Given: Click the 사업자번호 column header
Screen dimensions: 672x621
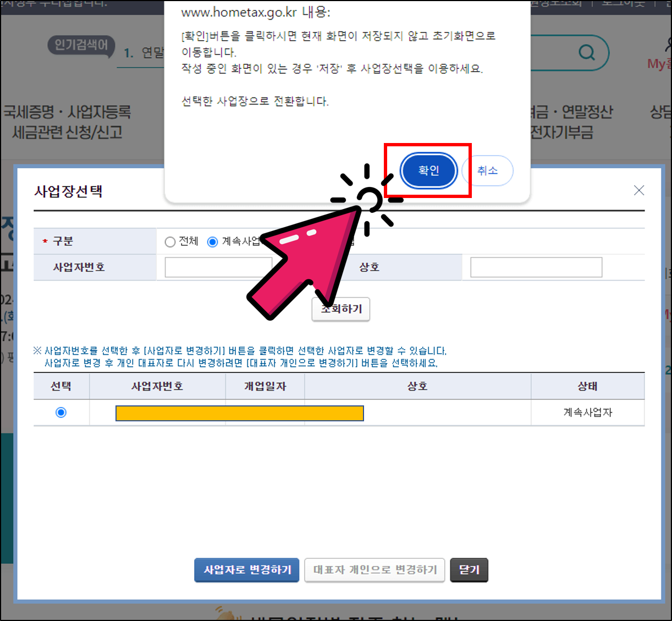Looking at the screenshot, I should pyautogui.click(x=157, y=386).
